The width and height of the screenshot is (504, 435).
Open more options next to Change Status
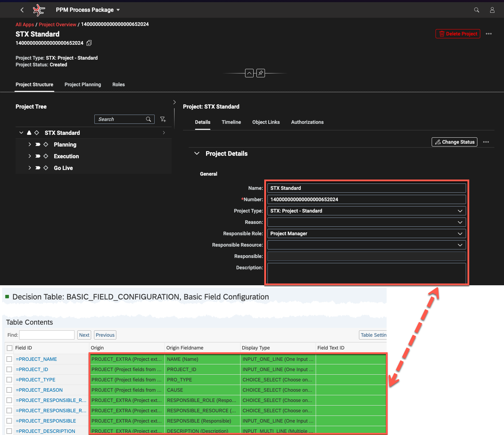pos(486,142)
